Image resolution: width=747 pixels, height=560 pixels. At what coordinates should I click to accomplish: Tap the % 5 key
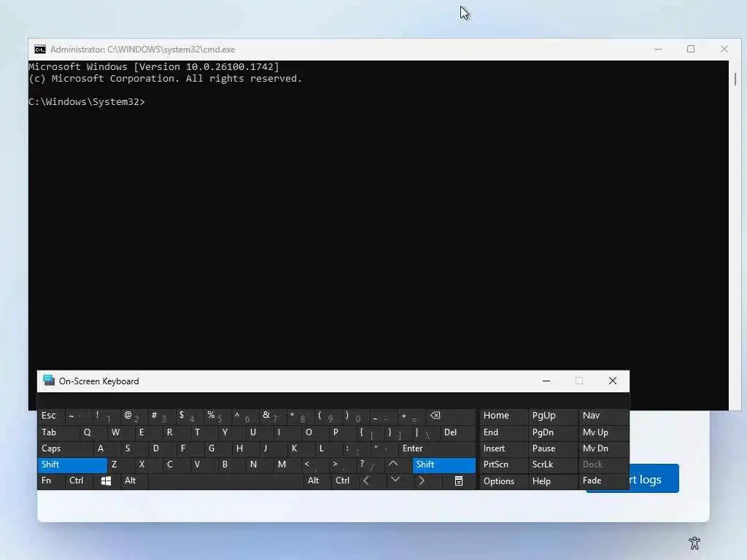pos(217,416)
